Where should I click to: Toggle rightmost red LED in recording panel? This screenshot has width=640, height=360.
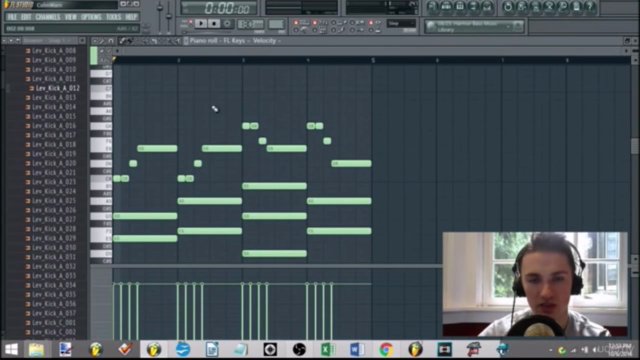click(x=371, y=23)
